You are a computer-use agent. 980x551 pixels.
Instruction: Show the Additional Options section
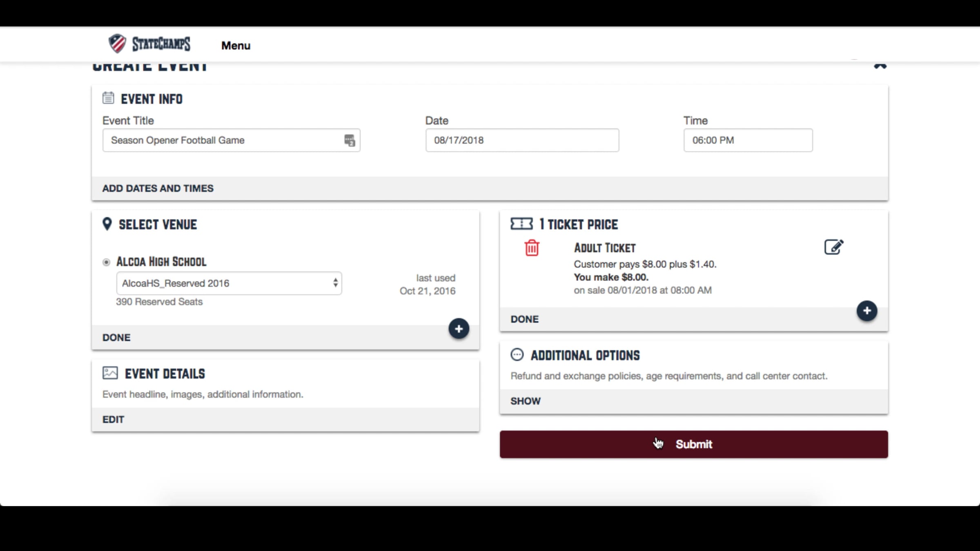[525, 401]
